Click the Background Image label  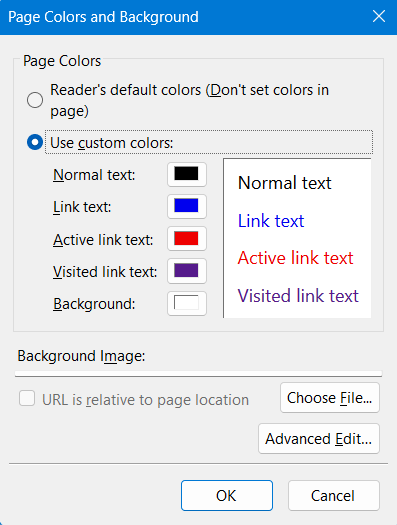point(81,356)
